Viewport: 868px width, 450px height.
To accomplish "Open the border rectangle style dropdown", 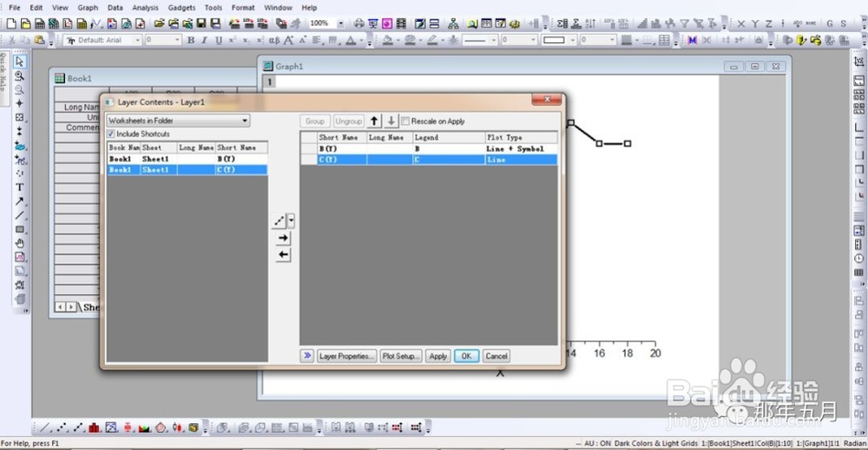I will [x=573, y=41].
